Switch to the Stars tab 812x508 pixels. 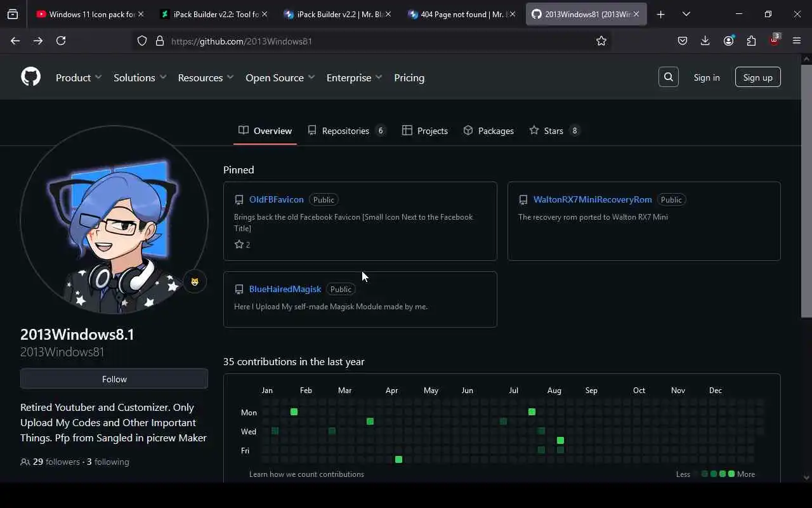(x=554, y=131)
